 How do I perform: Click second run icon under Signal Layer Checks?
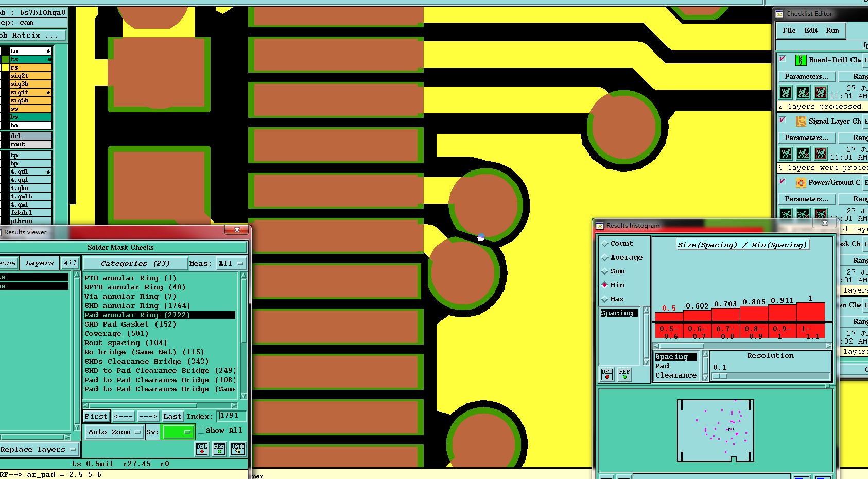point(804,153)
